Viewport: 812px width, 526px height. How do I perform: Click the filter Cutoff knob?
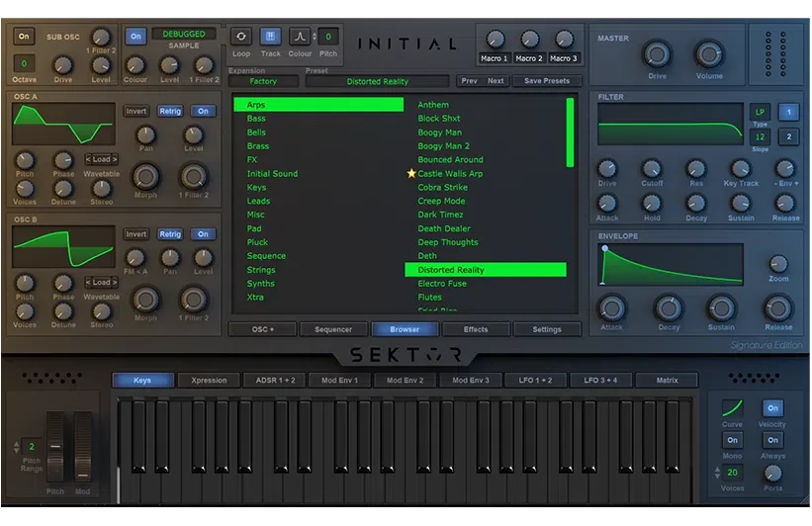tap(652, 169)
